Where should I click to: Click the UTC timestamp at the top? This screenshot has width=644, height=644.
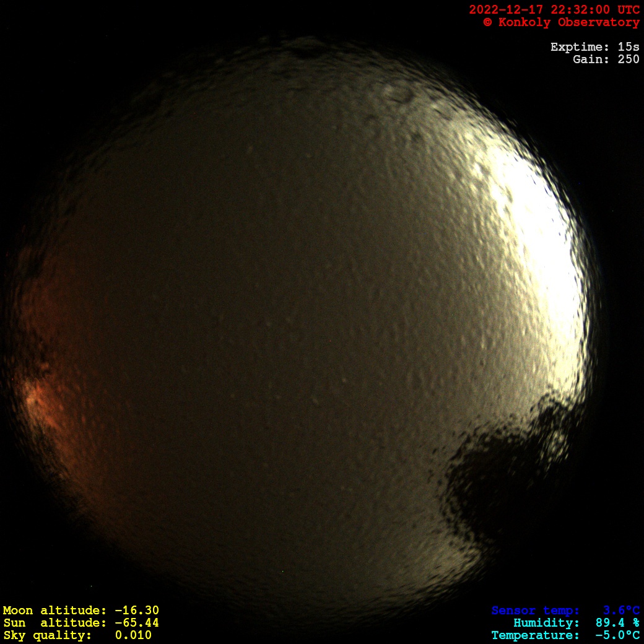click(554, 10)
